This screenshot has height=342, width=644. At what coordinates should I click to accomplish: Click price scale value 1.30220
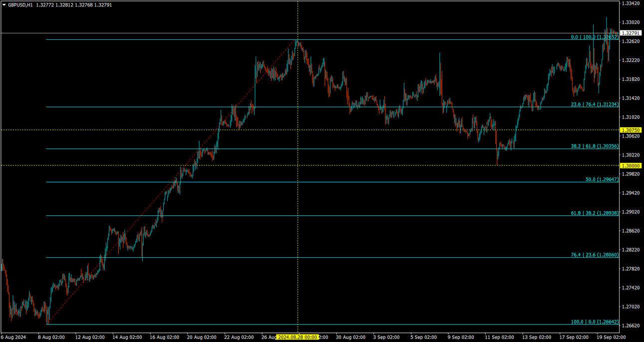click(631, 155)
